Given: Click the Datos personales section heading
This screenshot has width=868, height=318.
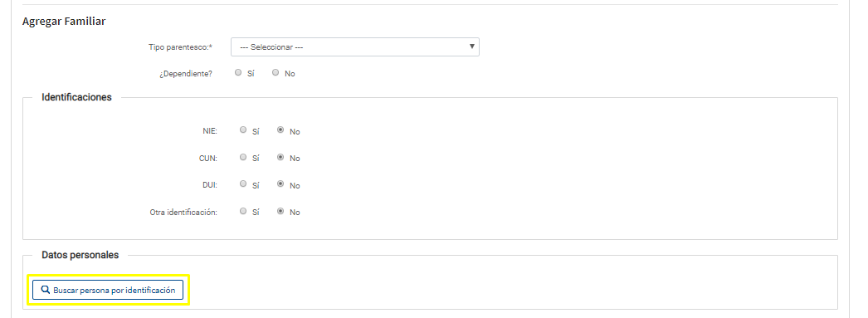Looking at the screenshot, I should pyautogui.click(x=80, y=256).
